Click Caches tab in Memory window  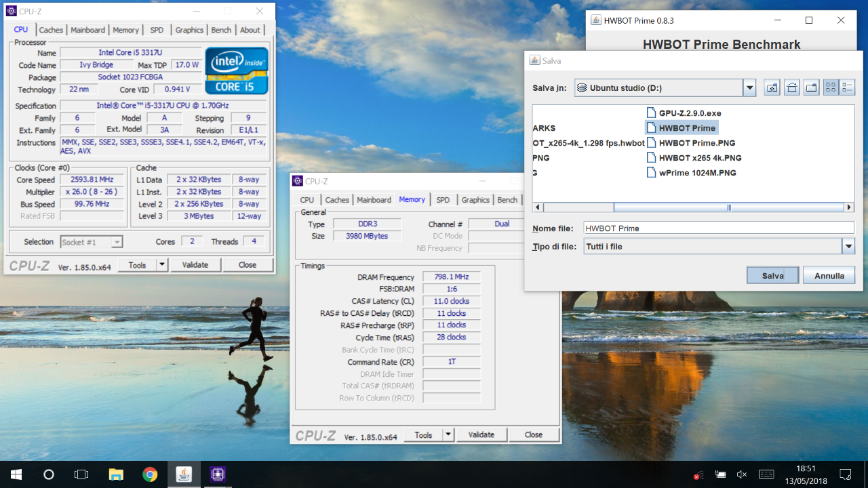point(337,200)
